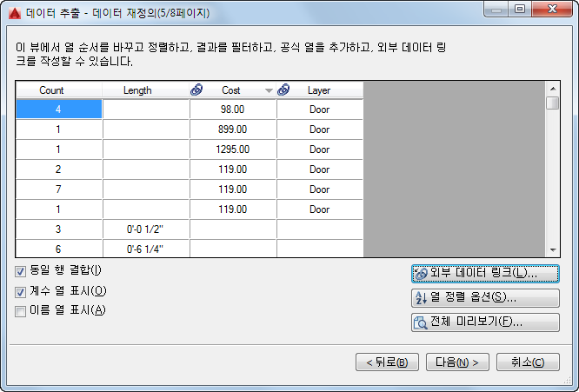Select the 0'-0 1/2" length cell
Image resolution: width=579 pixels, height=392 pixels.
pos(146,229)
